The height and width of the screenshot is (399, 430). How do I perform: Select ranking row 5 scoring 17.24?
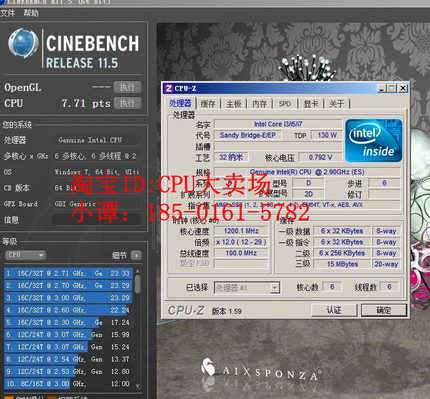[68, 323]
